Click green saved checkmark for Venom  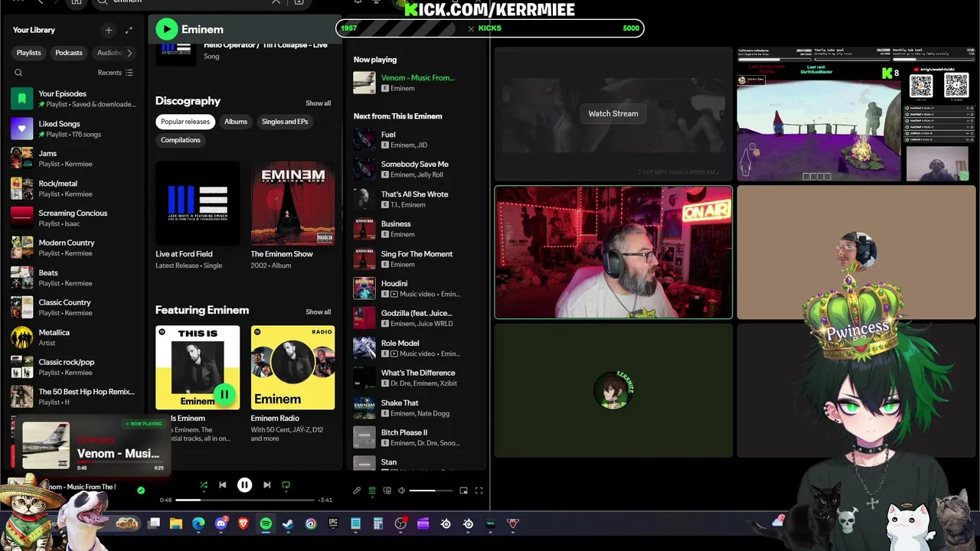[x=141, y=490]
